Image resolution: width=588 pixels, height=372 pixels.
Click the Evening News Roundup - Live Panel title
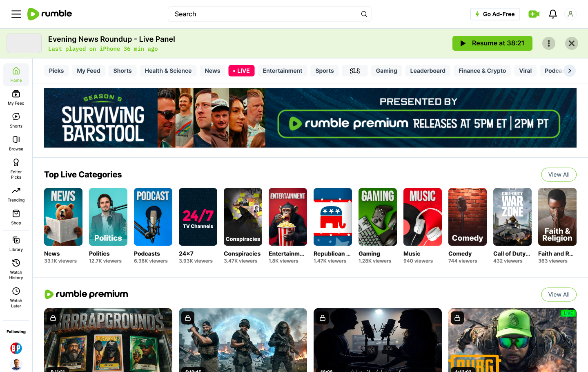coord(111,39)
